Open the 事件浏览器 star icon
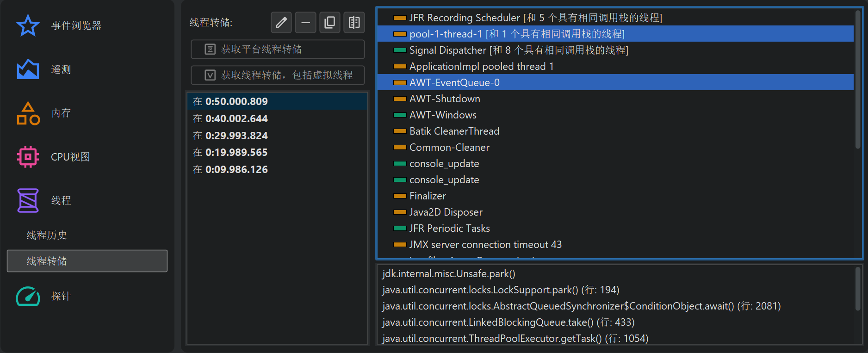868x353 pixels. (28, 25)
